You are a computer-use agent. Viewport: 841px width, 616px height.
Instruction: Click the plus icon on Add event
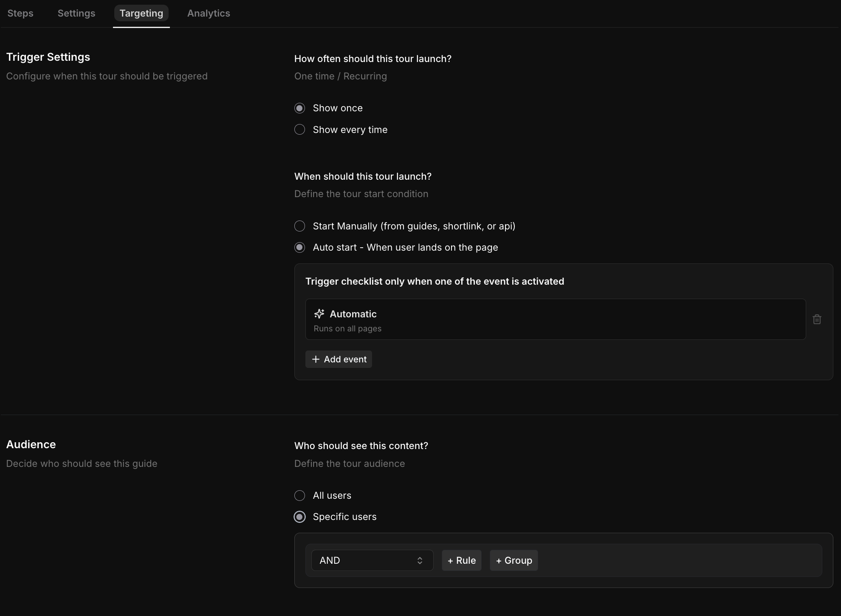coord(316,359)
